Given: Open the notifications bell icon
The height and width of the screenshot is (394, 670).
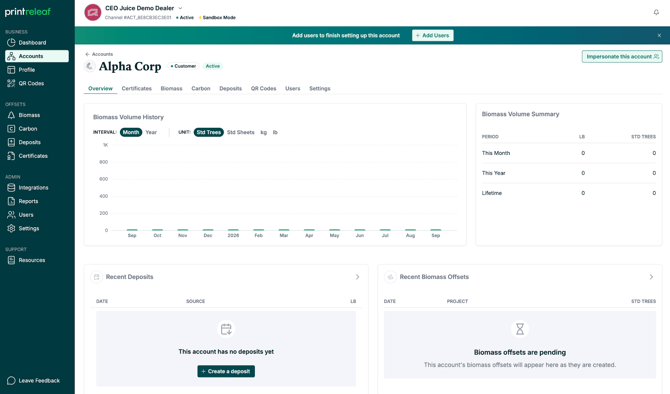Looking at the screenshot, I should 656,12.
